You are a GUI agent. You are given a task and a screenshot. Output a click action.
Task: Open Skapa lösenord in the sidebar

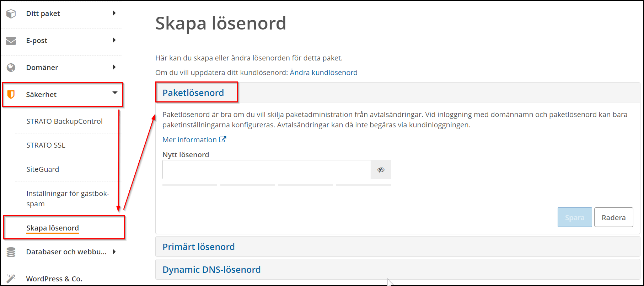click(x=53, y=228)
